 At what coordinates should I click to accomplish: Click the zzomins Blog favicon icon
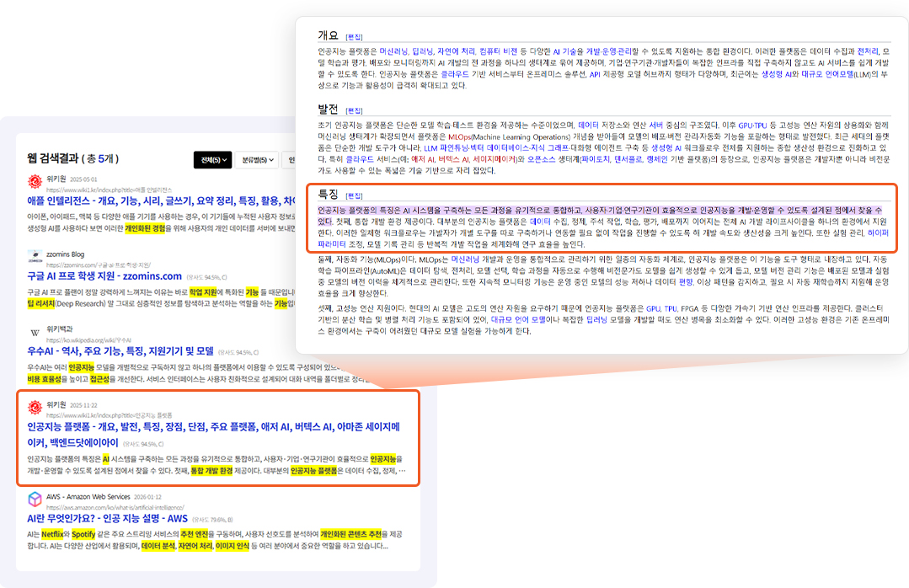click(35, 257)
